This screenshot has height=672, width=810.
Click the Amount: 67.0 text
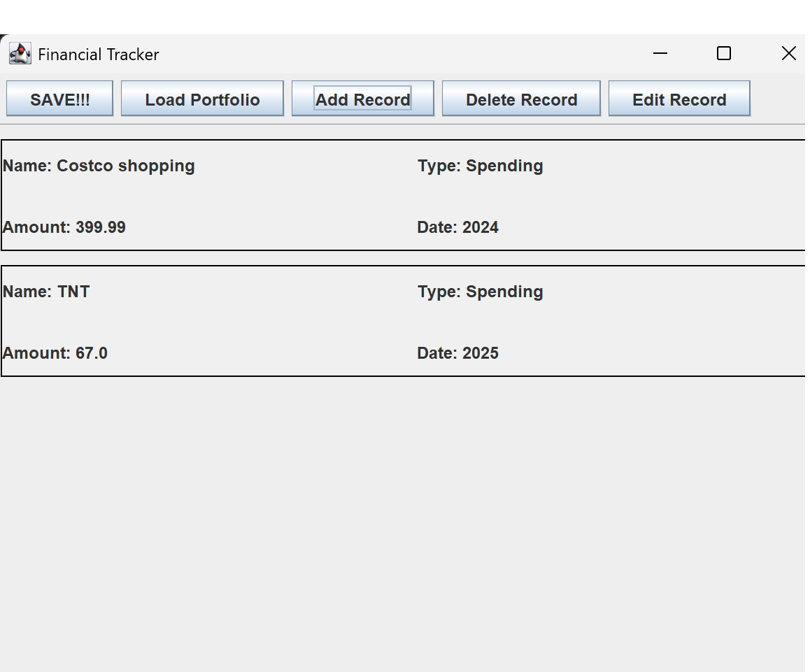55,353
